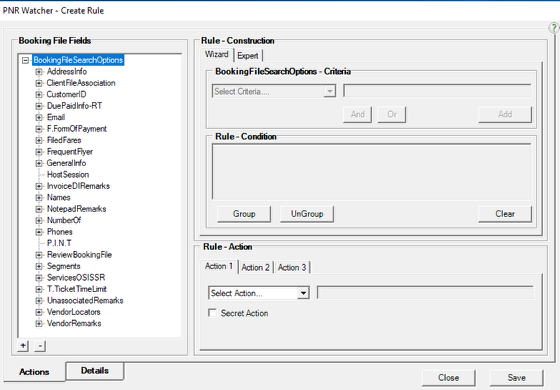Select the Action 3 tab

292,268
